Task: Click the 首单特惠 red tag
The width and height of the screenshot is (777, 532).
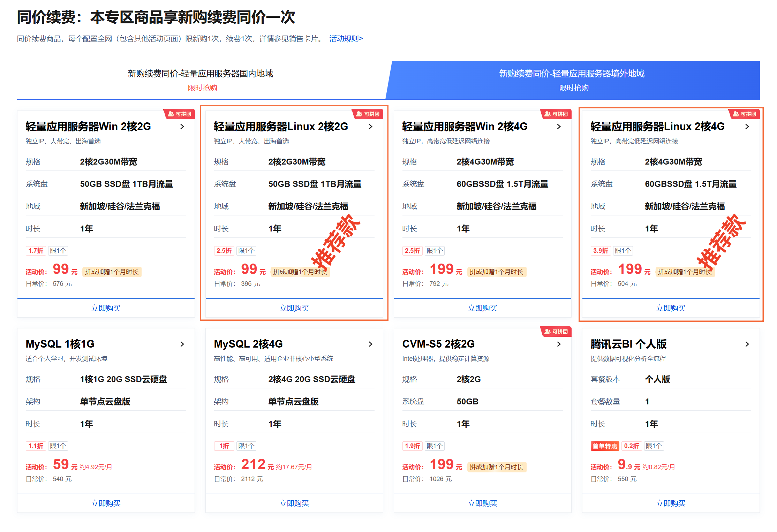Action: [x=605, y=446]
